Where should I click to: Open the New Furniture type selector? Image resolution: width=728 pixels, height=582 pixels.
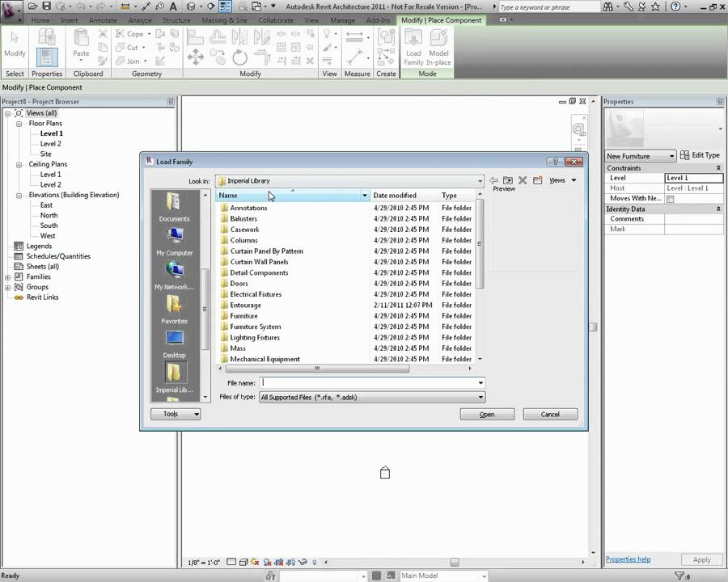tap(640, 156)
